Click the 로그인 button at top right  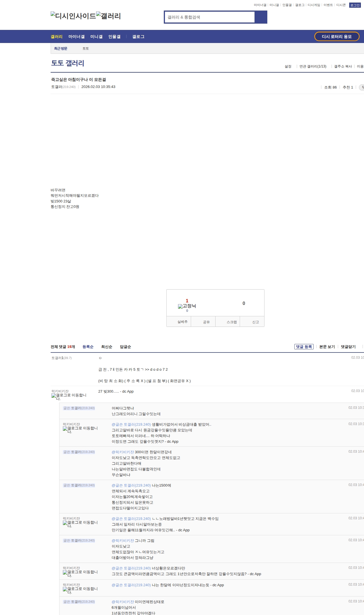point(355,5)
